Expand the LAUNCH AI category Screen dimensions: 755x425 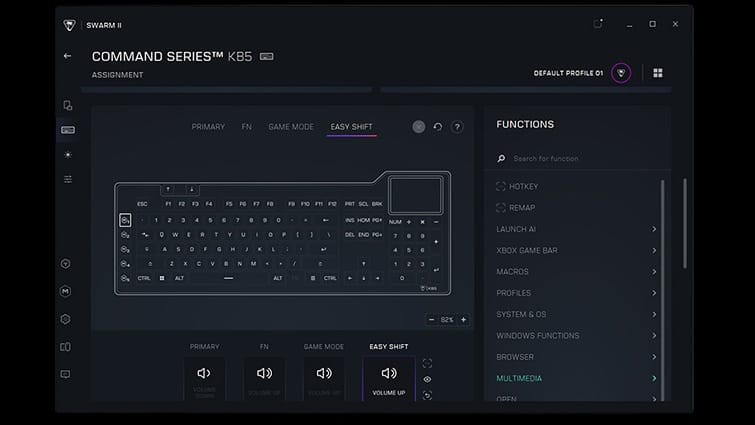[x=577, y=229]
